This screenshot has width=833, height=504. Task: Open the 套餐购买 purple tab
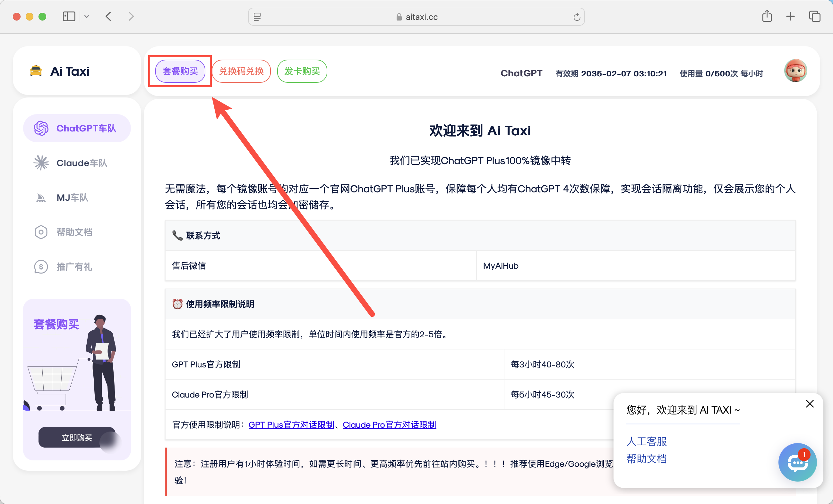[180, 71]
